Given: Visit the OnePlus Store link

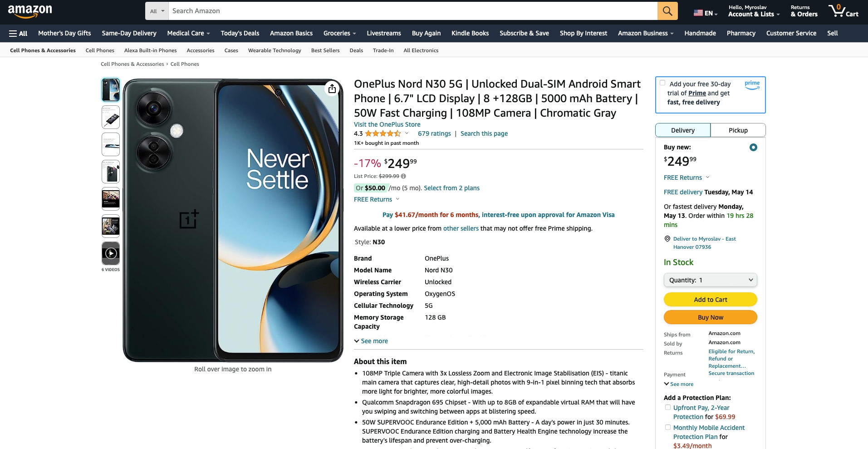Looking at the screenshot, I should pyautogui.click(x=387, y=124).
